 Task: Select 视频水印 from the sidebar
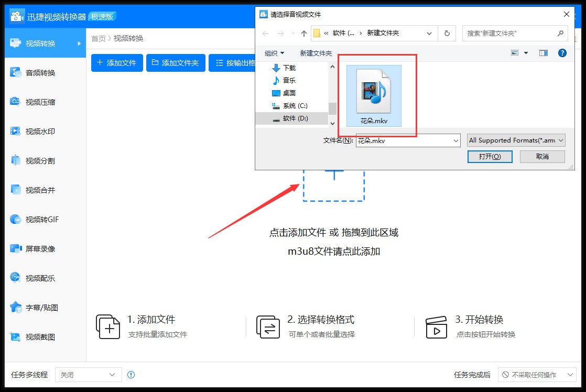point(42,130)
